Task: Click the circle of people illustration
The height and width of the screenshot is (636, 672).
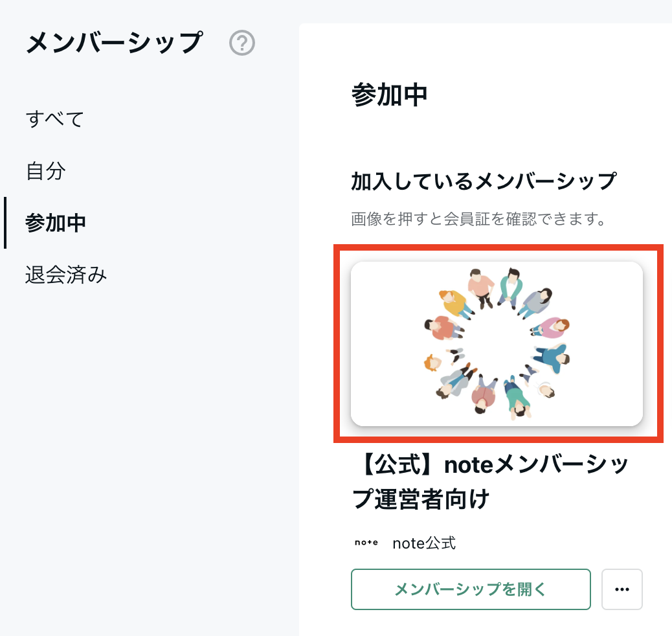Action: (497, 343)
